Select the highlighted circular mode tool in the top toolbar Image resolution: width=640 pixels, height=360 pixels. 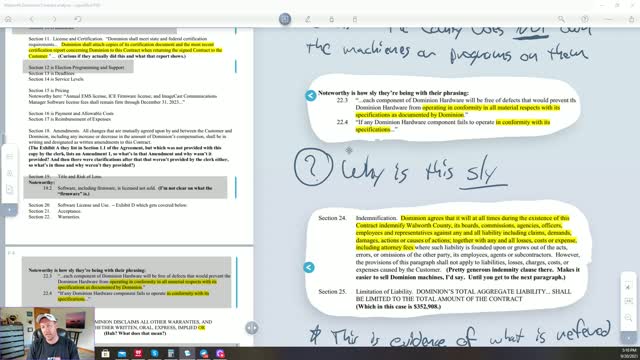click(x=285, y=19)
